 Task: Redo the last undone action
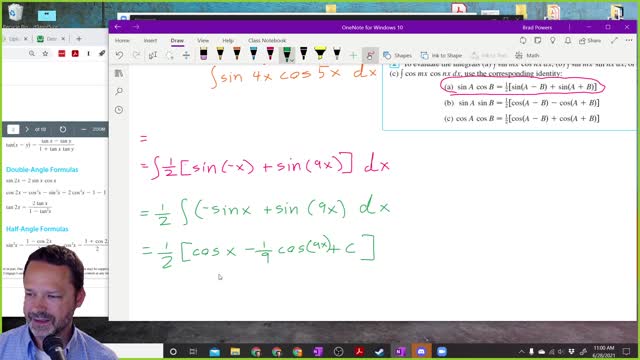tap(136, 55)
